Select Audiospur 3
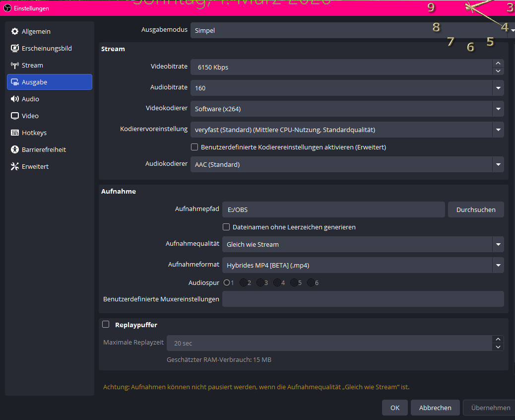 pyautogui.click(x=260, y=282)
